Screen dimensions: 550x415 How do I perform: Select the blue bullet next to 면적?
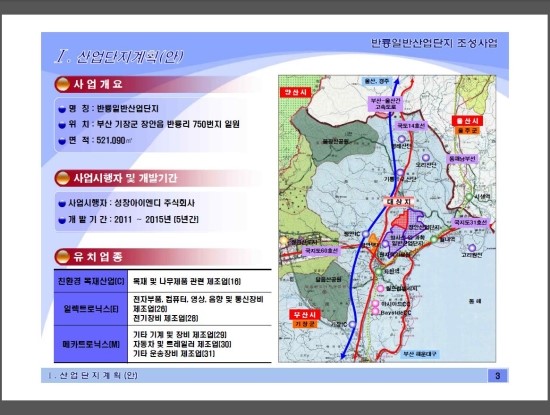(62, 141)
